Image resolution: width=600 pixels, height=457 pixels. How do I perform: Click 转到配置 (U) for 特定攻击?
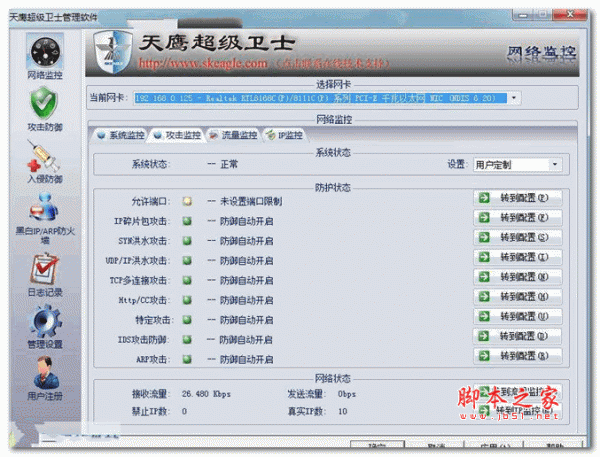pyautogui.click(x=518, y=317)
